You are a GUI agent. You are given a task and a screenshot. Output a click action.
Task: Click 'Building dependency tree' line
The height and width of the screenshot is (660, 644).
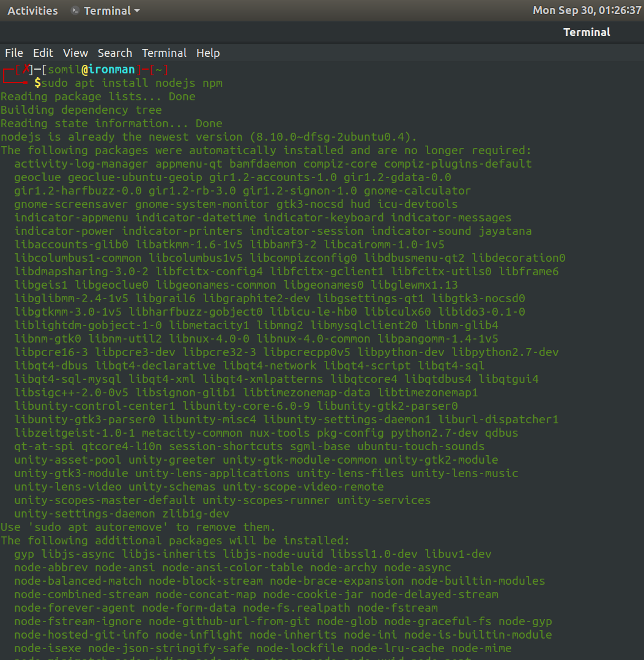click(x=81, y=110)
